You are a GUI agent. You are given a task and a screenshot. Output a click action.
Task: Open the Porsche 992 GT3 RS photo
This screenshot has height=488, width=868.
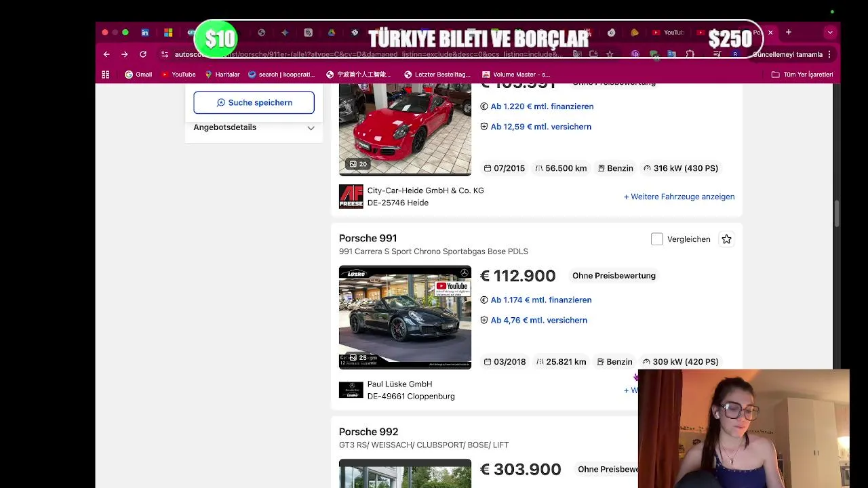405,473
